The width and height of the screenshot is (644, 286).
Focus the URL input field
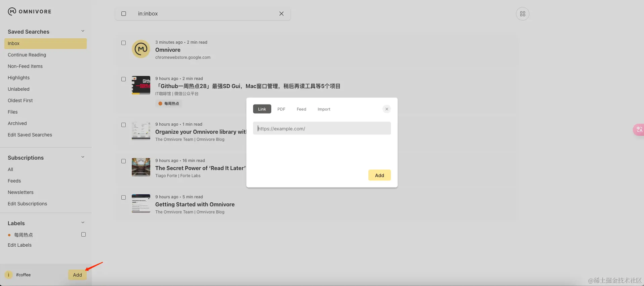322,128
